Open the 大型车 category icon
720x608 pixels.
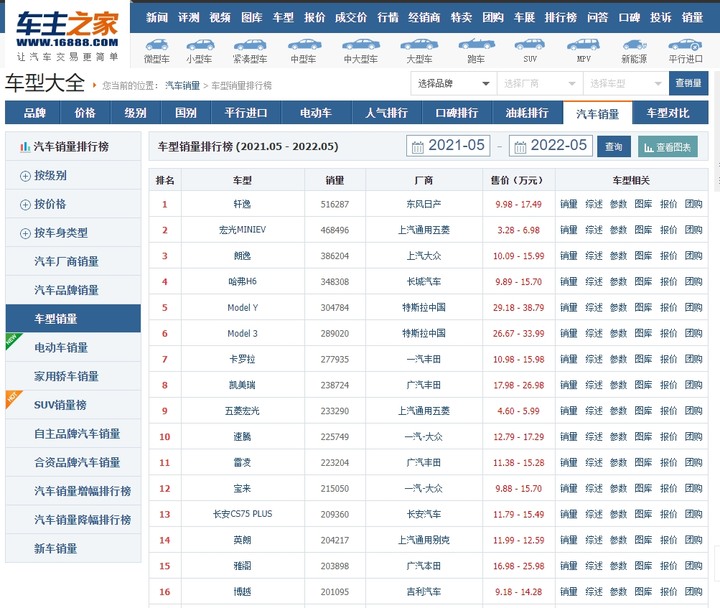(x=419, y=45)
